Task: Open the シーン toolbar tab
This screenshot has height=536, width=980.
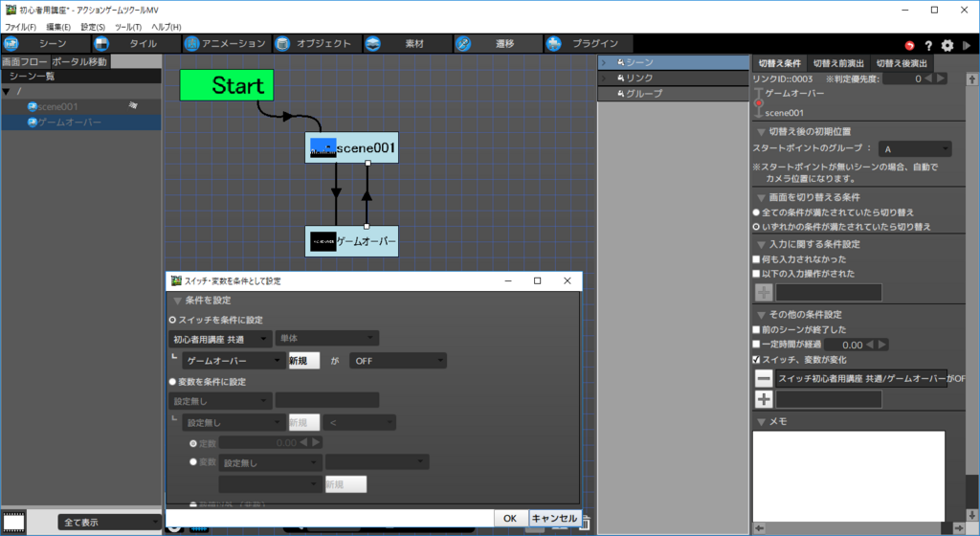Action: coord(45,44)
